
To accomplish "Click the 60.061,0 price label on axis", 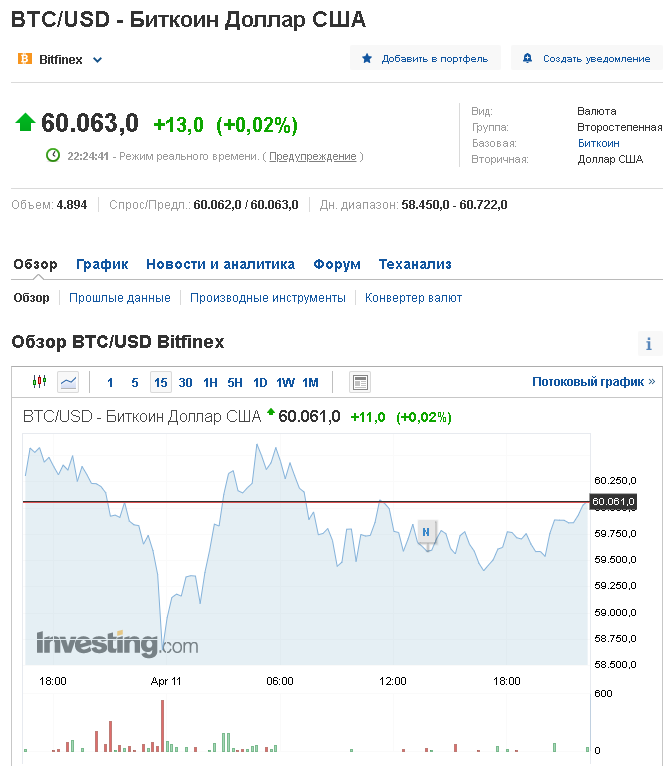I will (x=613, y=502).
